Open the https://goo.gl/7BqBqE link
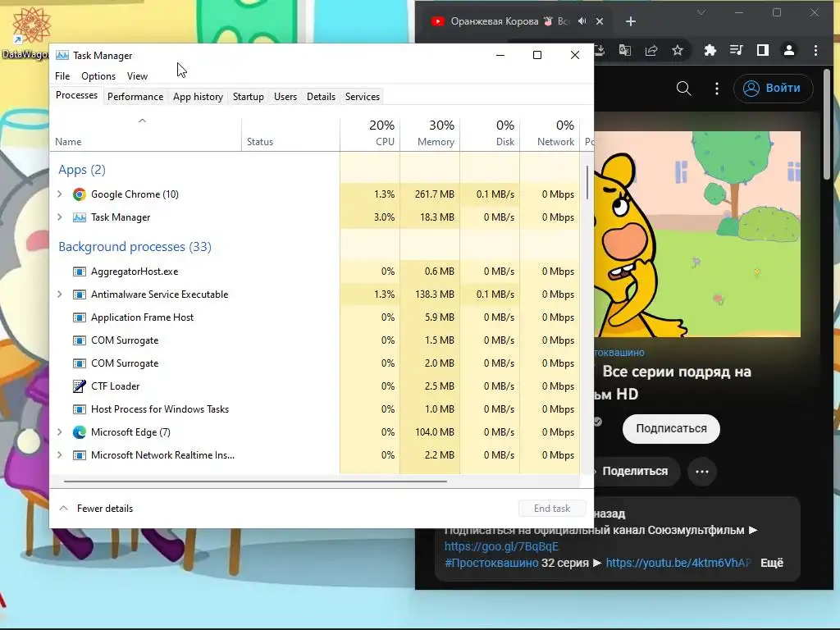Viewport: 840px width, 630px height. tap(501, 546)
